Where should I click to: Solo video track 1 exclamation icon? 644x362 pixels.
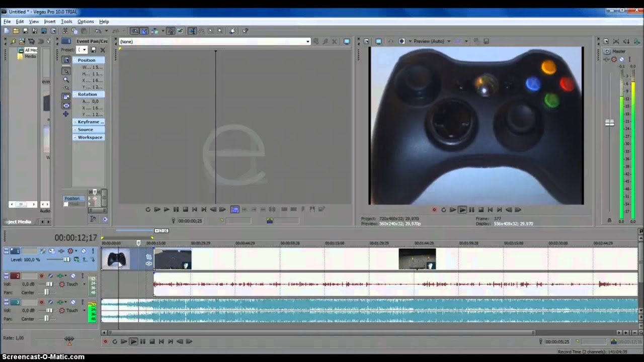click(x=93, y=251)
